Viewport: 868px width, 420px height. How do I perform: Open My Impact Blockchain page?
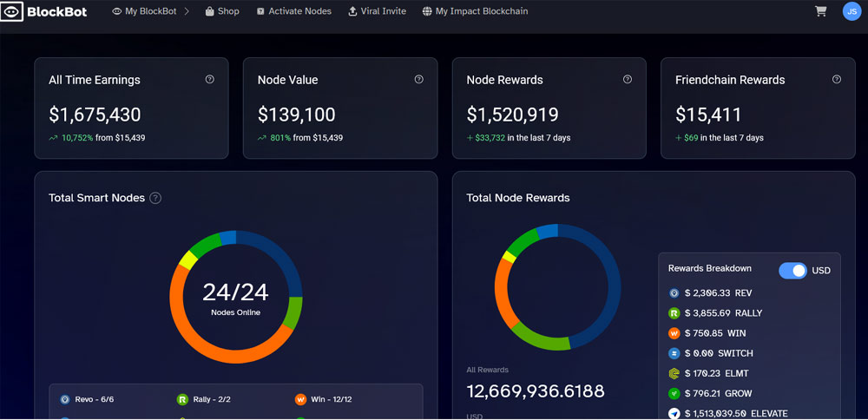tap(475, 11)
